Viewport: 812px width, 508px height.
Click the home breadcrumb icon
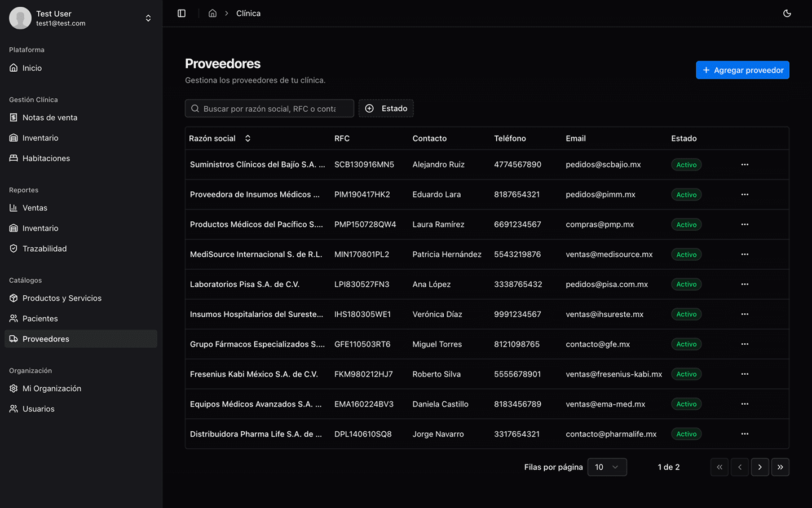pos(213,13)
